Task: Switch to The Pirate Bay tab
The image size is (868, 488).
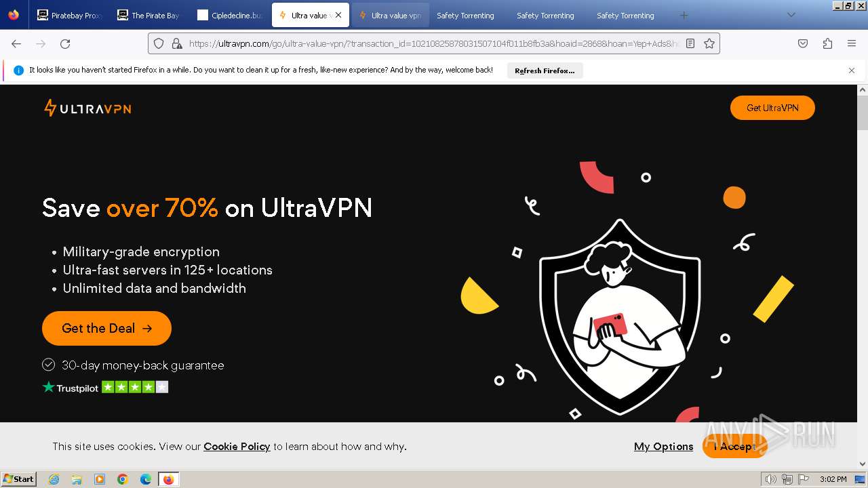Action: [x=150, y=15]
